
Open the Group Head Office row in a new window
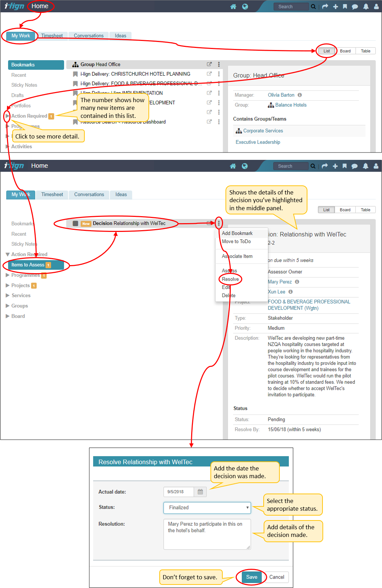point(209,64)
